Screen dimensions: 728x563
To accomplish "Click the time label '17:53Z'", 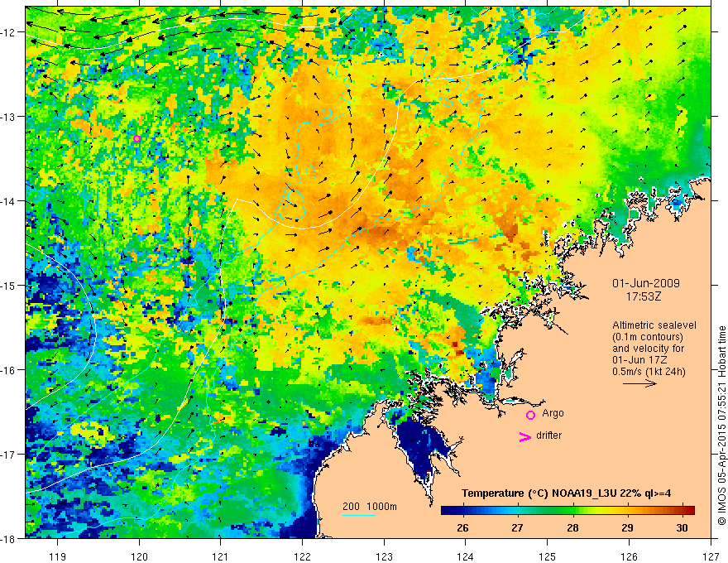I will pos(644,296).
